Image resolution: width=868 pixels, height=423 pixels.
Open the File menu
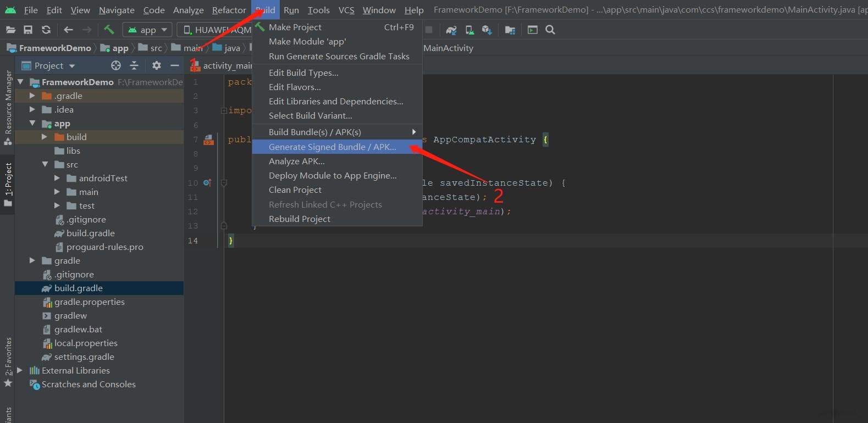point(31,10)
